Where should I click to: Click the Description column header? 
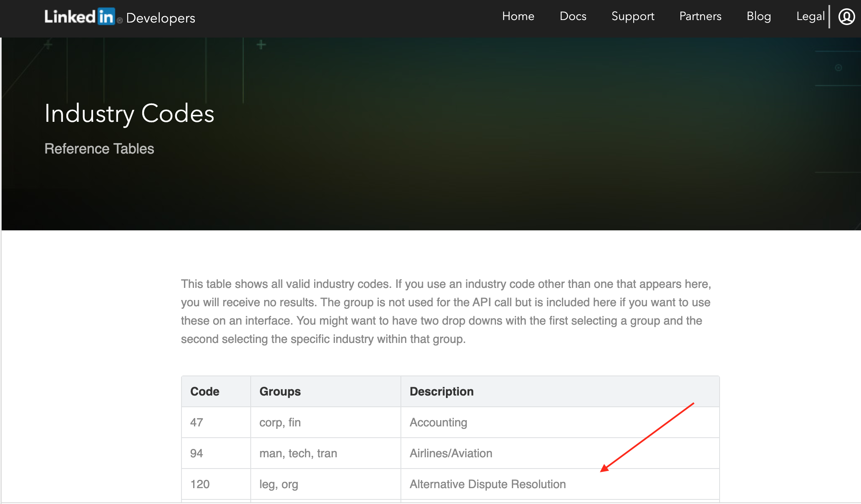pyautogui.click(x=560, y=391)
